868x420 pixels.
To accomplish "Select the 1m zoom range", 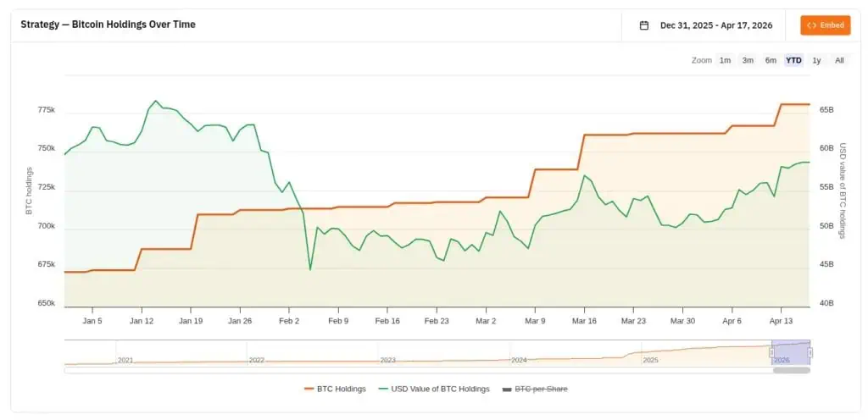I will point(725,60).
